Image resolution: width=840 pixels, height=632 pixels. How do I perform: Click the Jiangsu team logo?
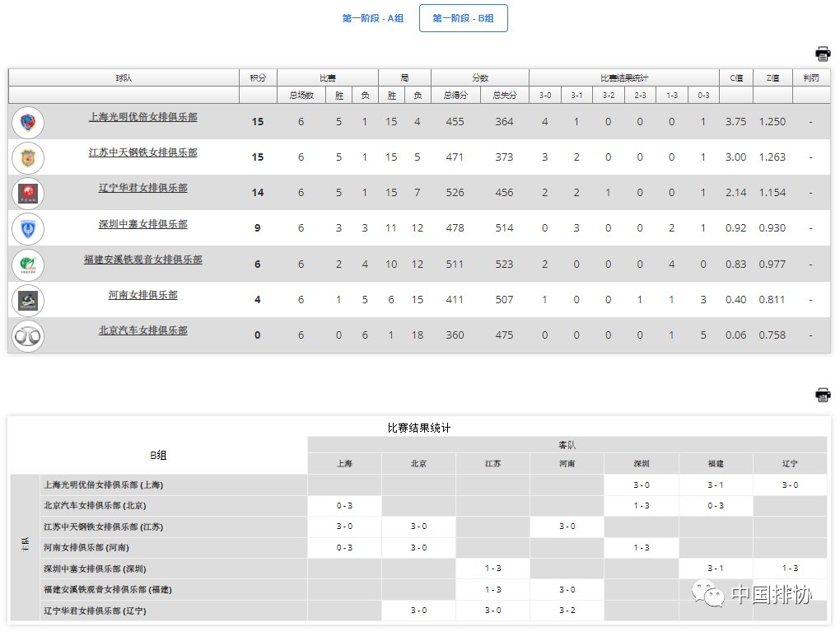click(28, 157)
